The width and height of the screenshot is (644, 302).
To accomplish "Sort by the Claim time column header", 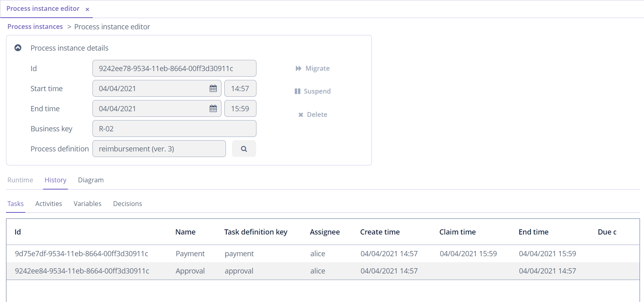I will pos(457,232).
